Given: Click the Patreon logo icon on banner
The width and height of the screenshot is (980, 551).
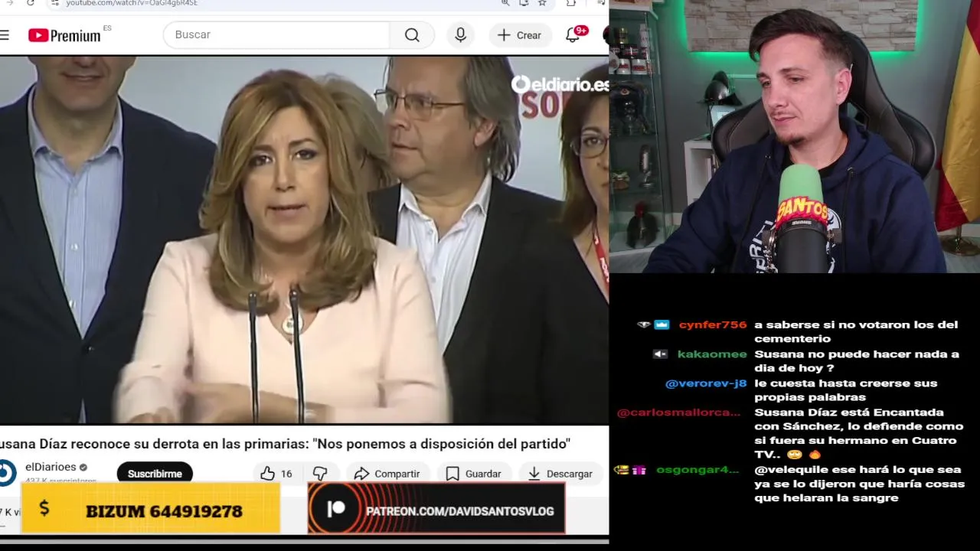Looking at the screenshot, I should [336, 510].
